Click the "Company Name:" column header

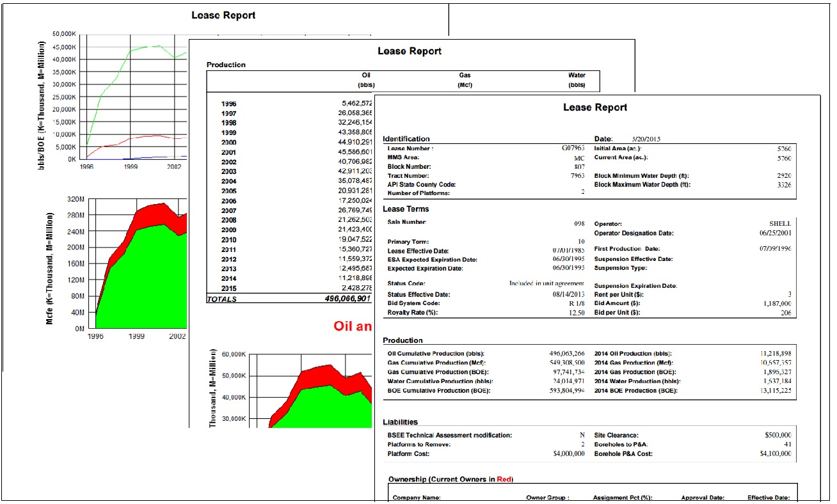click(417, 498)
